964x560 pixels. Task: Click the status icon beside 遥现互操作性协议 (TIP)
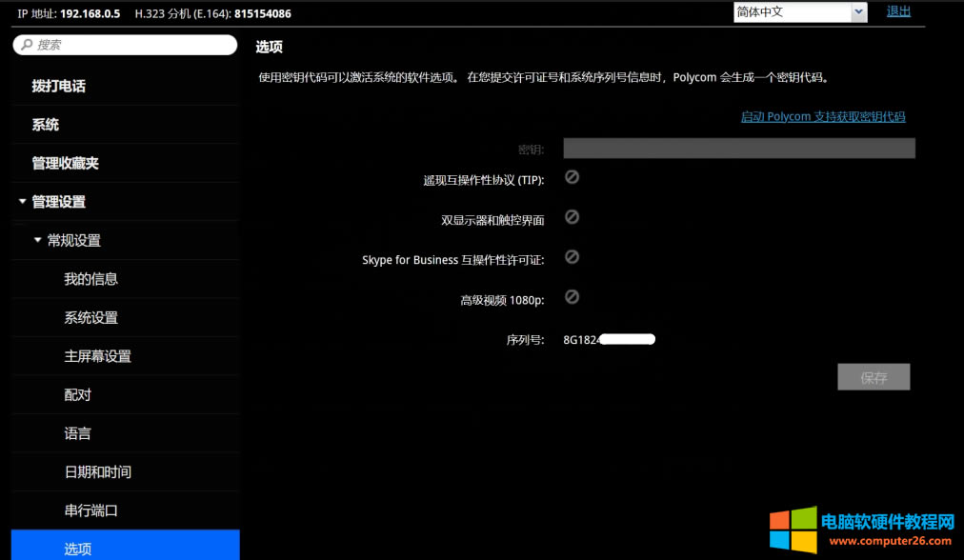tap(572, 177)
